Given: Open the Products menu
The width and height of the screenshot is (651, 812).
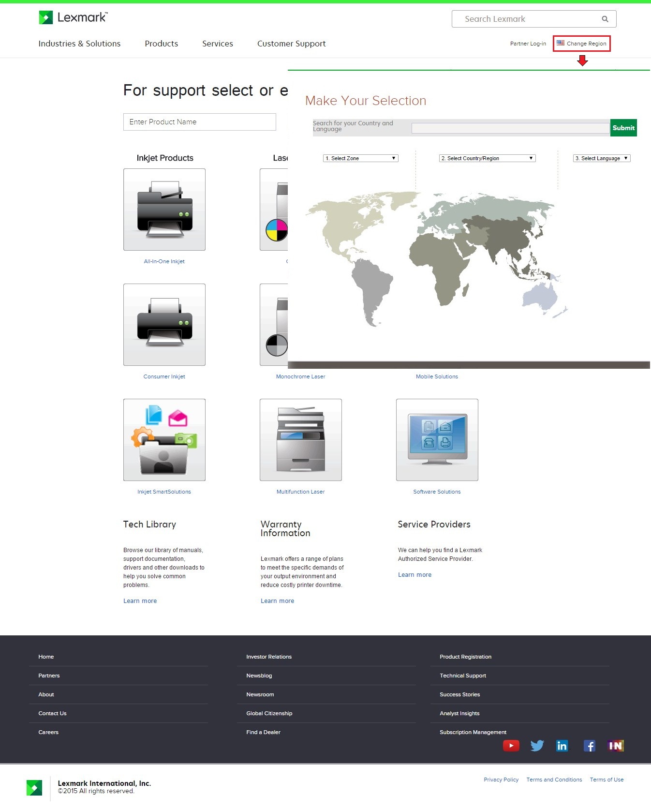Looking at the screenshot, I should point(162,44).
